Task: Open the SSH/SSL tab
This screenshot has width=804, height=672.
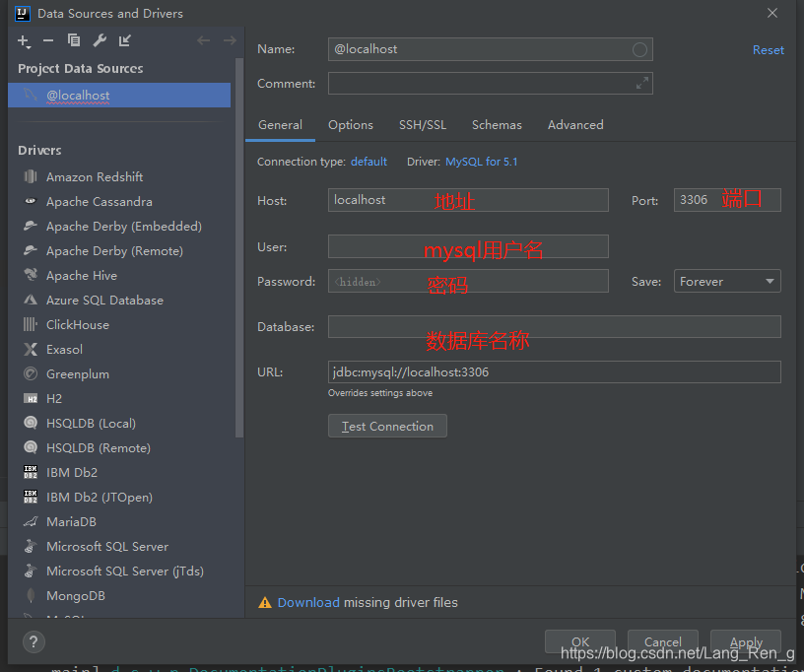Action: click(x=423, y=125)
